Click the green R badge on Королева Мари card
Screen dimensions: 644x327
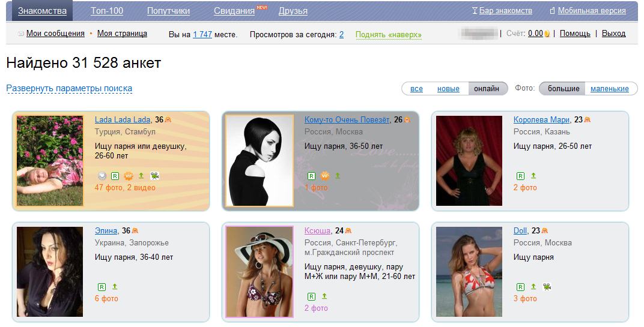coord(520,176)
